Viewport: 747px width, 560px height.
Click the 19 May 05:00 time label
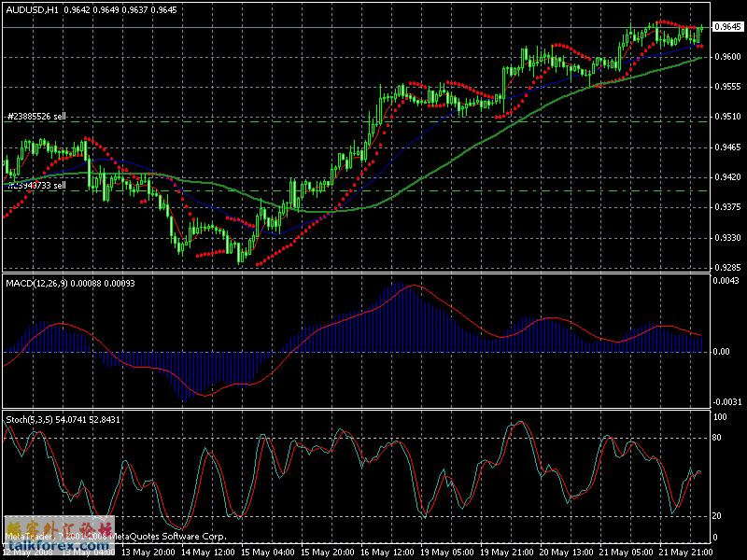(447, 553)
